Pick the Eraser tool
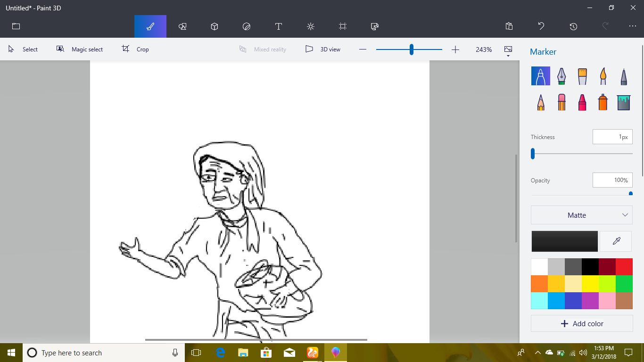 click(561, 102)
